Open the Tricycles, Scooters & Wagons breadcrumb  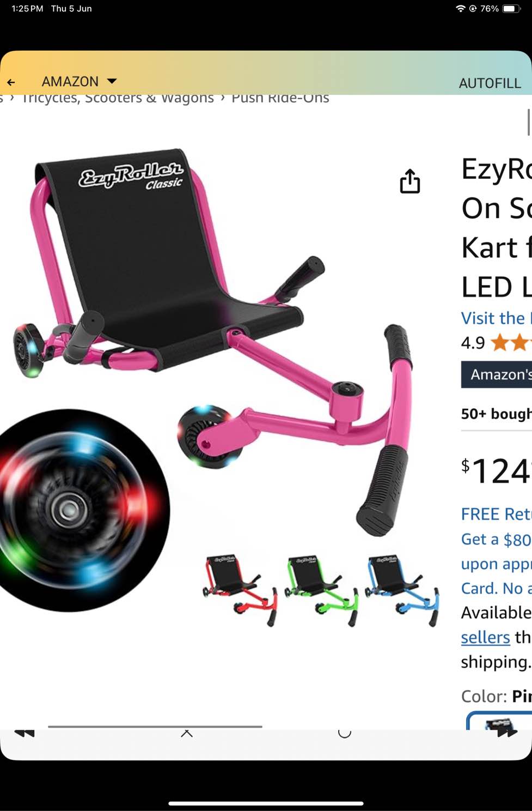(x=118, y=99)
